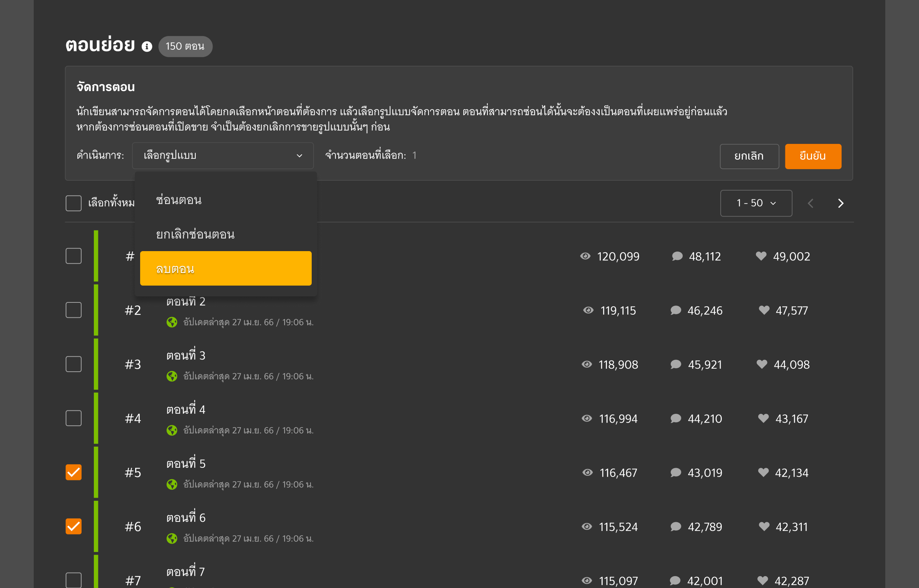Tick the checkbox for episode #2

tap(74, 310)
